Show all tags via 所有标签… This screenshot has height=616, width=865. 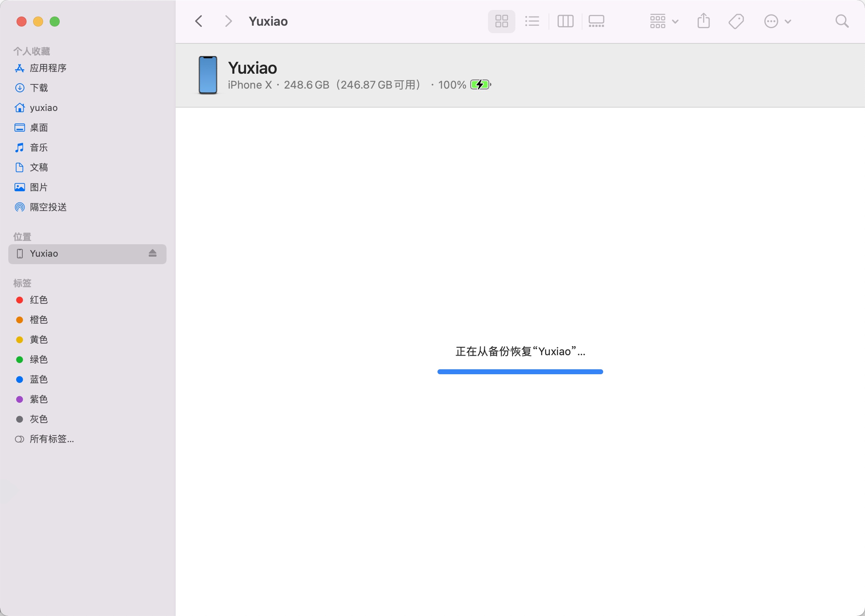point(51,439)
